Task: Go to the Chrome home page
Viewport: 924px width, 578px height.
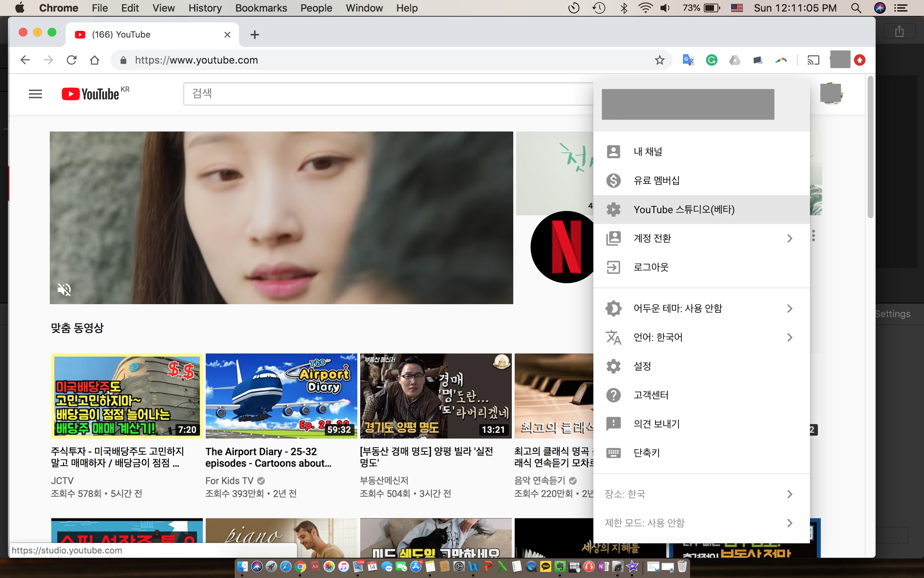Action: 95,60
